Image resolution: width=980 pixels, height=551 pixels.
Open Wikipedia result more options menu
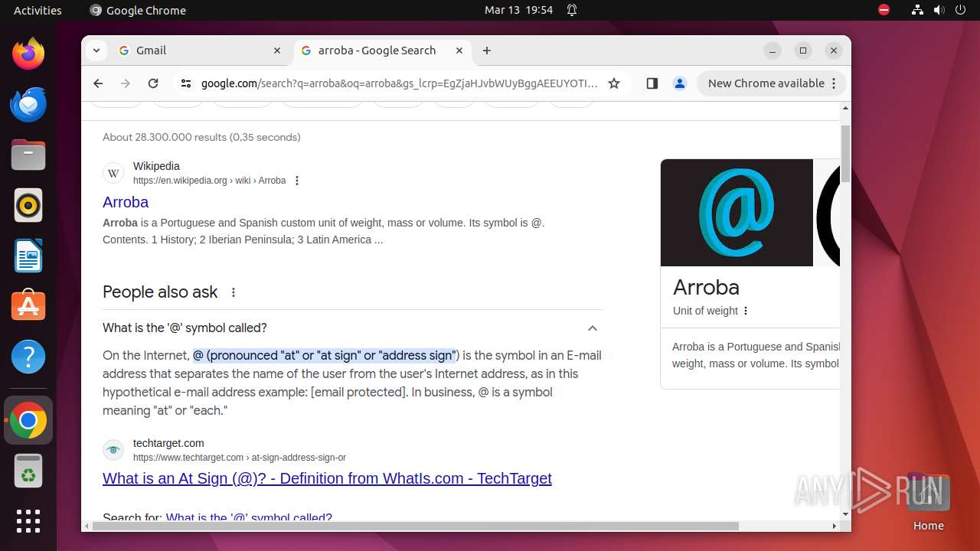297,181
